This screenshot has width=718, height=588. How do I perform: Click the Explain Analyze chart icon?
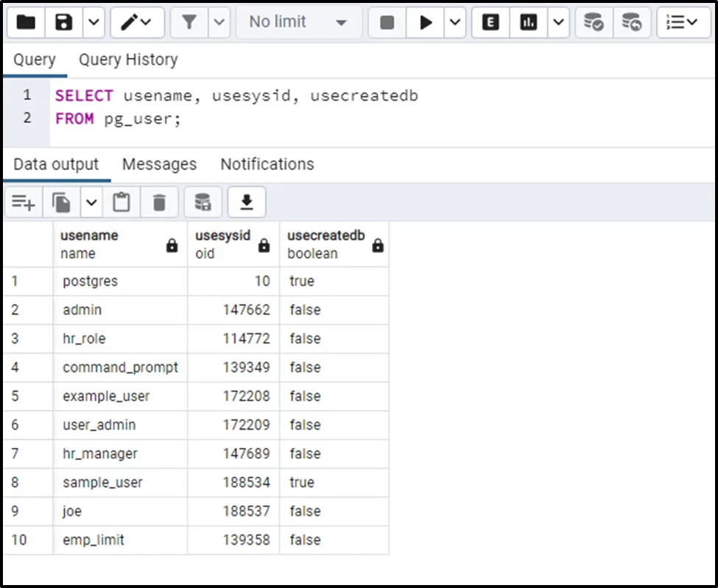[x=528, y=23]
